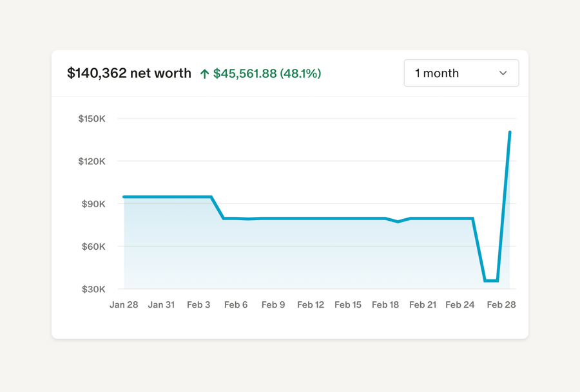Expand the time period dropdown menu
580x392 pixels.
click(x=461, y=73)
